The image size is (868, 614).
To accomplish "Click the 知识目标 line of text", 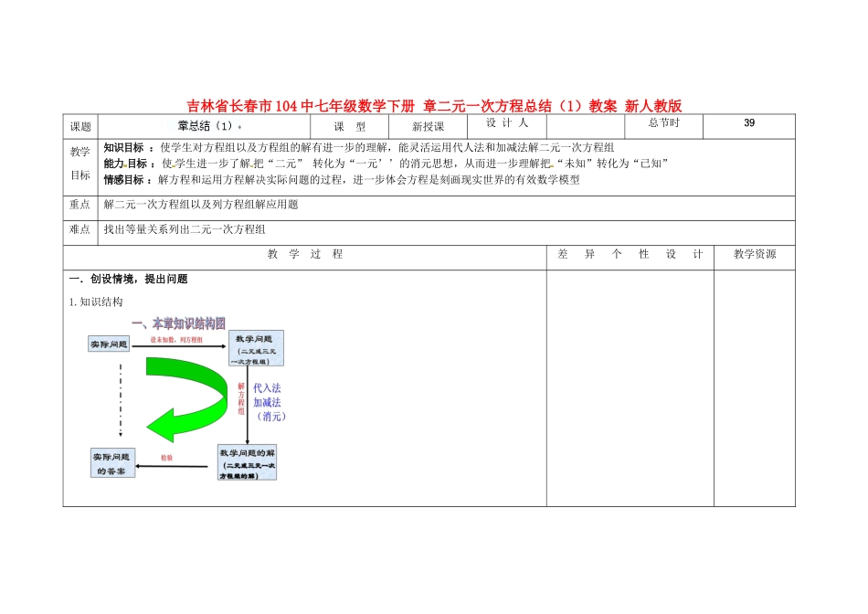I will [x=359, y=148].
